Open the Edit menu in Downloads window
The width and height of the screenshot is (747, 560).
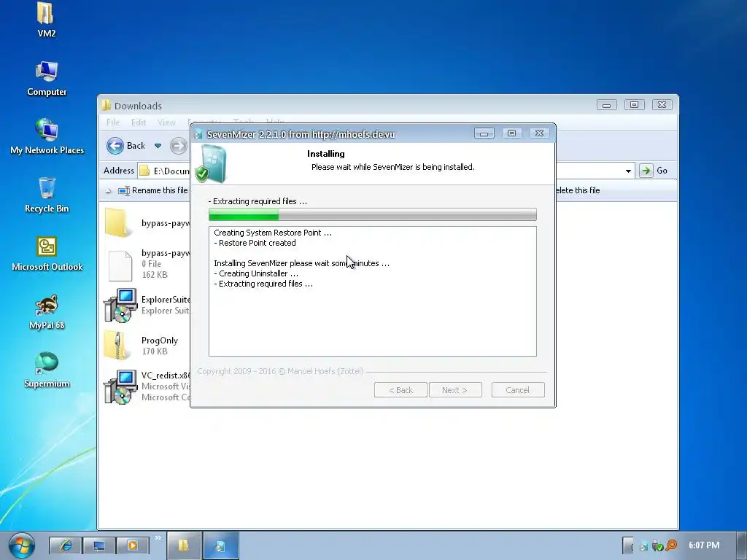[x=139, y=122]
